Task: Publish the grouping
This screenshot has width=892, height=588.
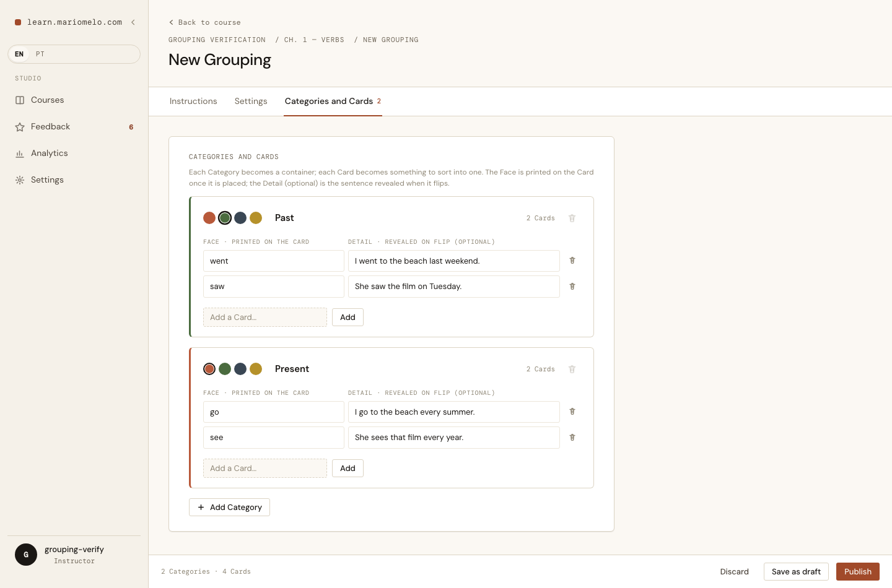Action: [857, 572]
